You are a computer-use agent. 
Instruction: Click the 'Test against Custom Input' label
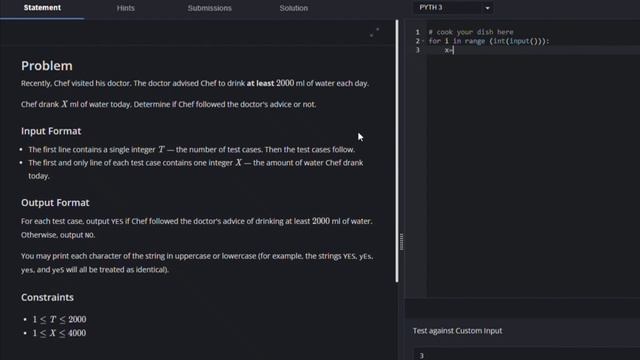pos(457,331)
